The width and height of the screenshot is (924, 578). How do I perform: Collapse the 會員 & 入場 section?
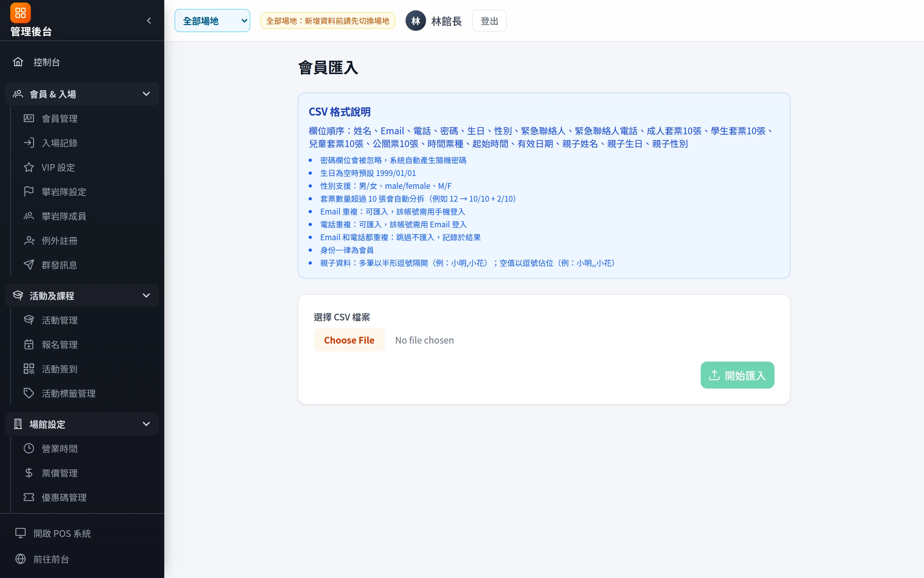coord(82,94)
